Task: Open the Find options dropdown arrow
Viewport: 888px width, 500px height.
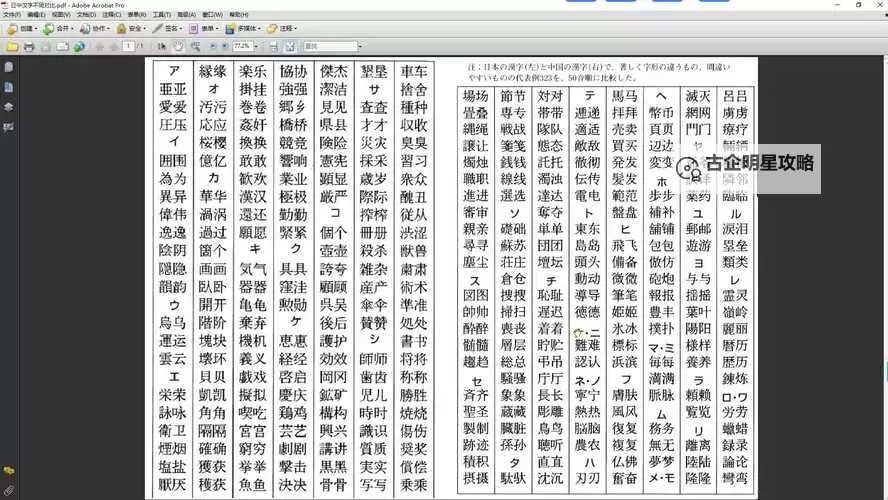Action: pos(360,46)
